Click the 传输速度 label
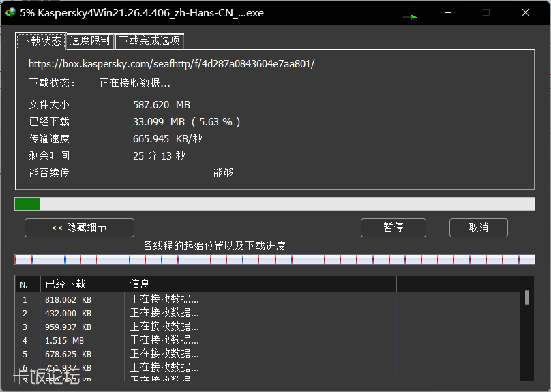Screen dimensions: 551x392 tap(49, 139)
